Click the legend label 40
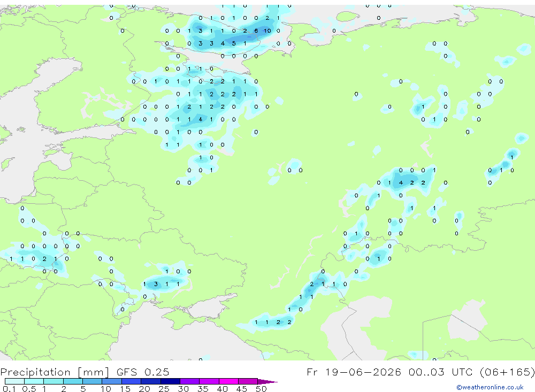 pos(222,389)
